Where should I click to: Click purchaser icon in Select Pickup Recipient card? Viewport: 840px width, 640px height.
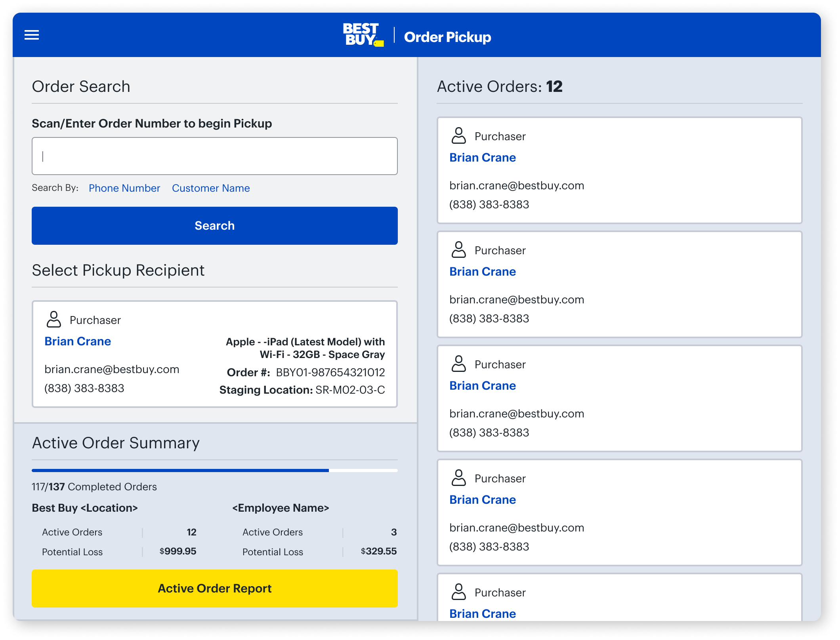tap(54, 319)
